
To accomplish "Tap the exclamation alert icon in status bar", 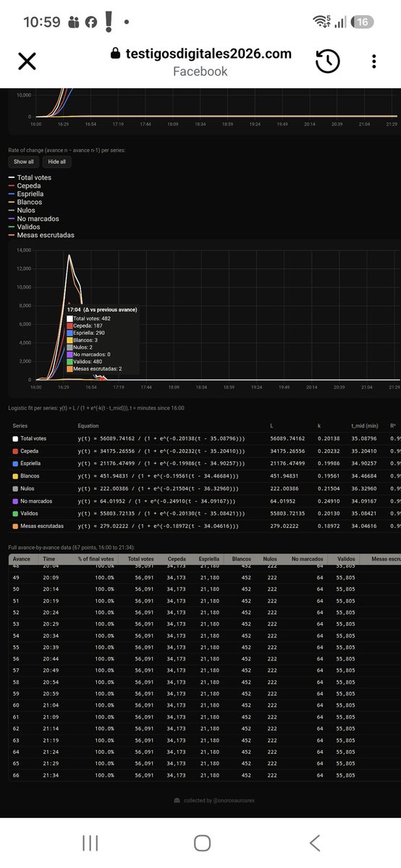I will (109, 22).
